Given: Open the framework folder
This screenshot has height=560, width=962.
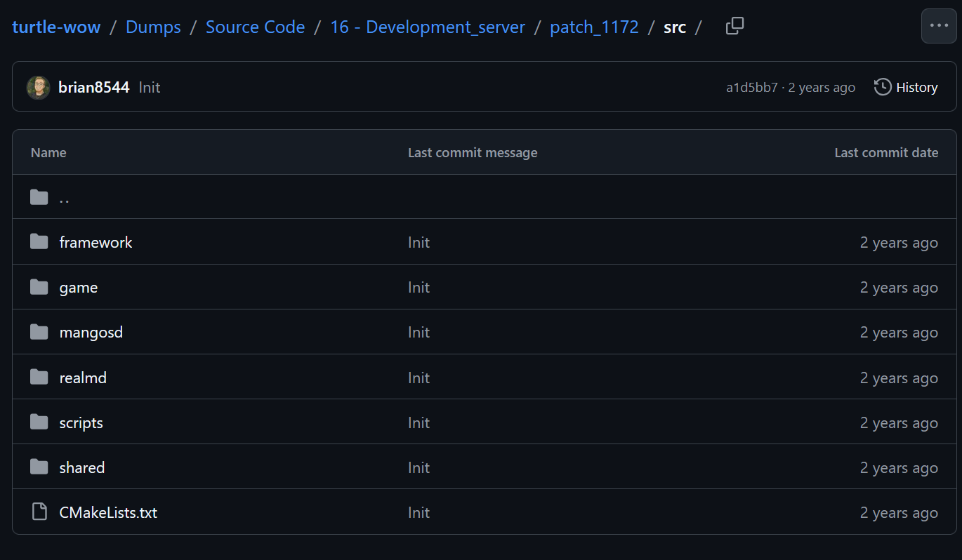Looking at the screenshot, I should [95, 242].
